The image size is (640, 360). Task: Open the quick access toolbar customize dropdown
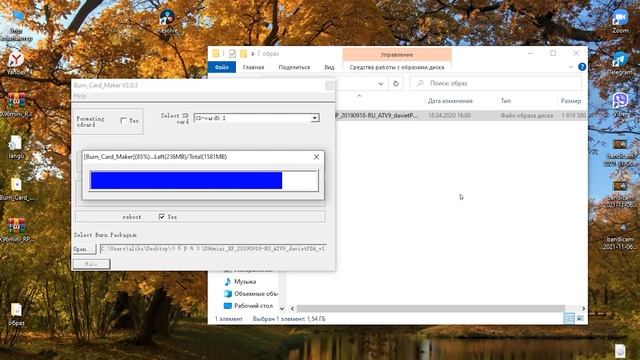(x=253, y=54)
